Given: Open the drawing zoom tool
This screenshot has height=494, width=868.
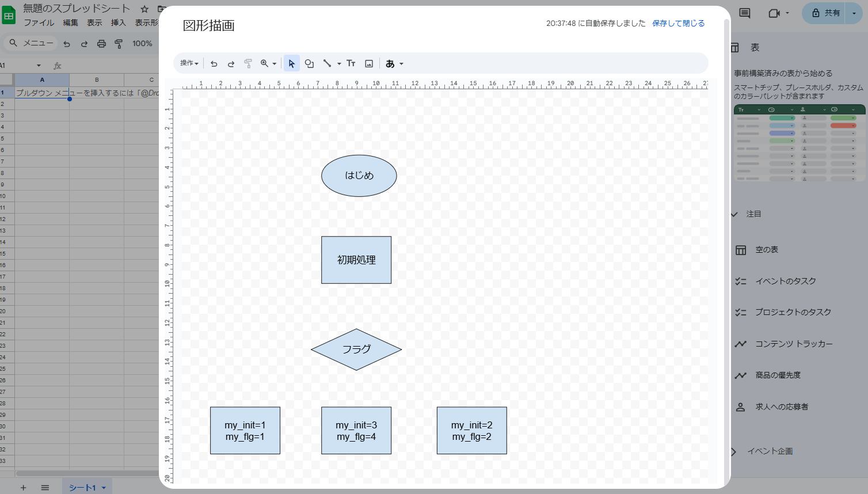Looking at the screenshot, I should click(265, 64).
